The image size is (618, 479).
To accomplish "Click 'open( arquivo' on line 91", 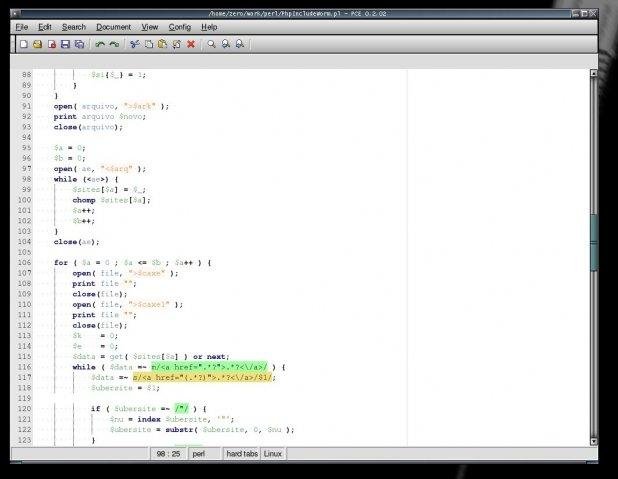I will [86, 106].
